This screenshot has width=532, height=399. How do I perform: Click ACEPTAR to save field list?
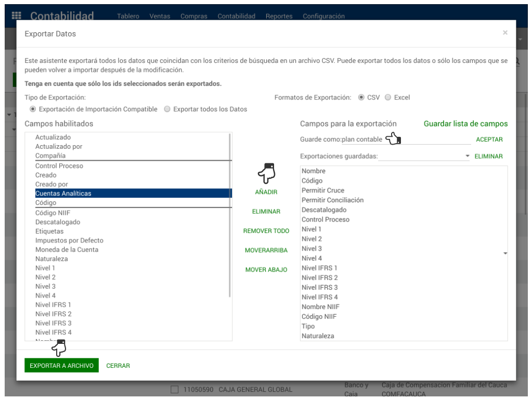(489, 139)
